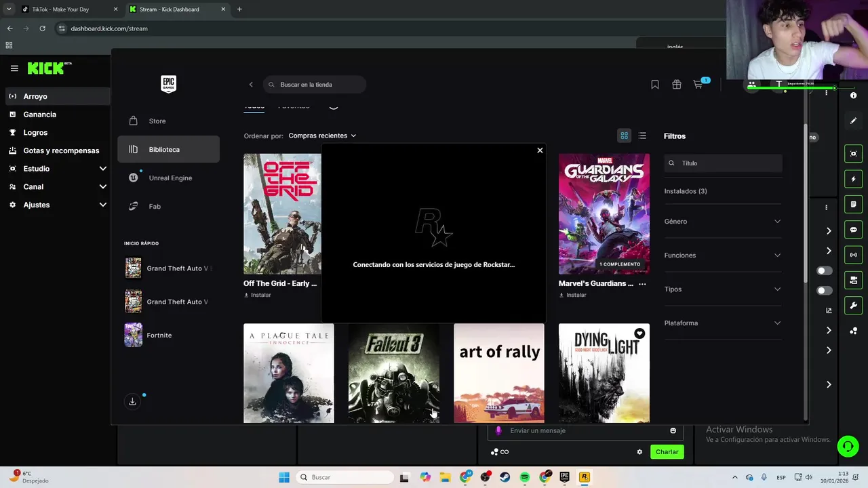
Task: Reload the browser page
Action: click(x=42, y=28)
